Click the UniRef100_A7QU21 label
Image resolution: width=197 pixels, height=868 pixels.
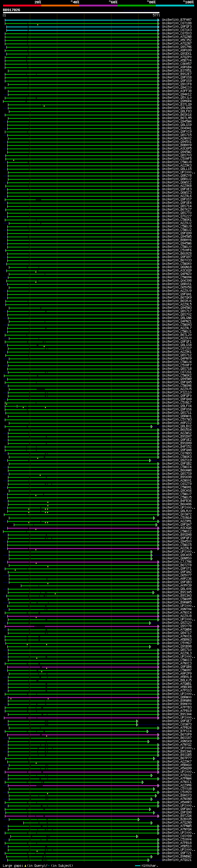tap(177, 859)
